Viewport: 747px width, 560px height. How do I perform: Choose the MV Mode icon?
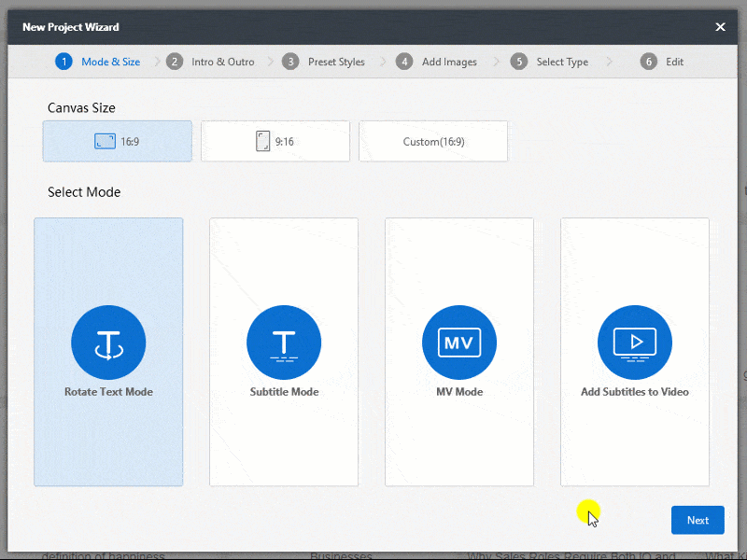click(x=459, y=342)
